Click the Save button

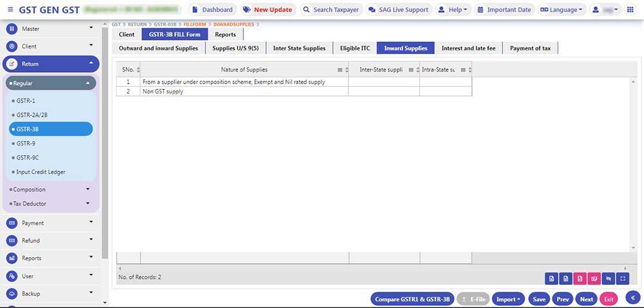539,299
